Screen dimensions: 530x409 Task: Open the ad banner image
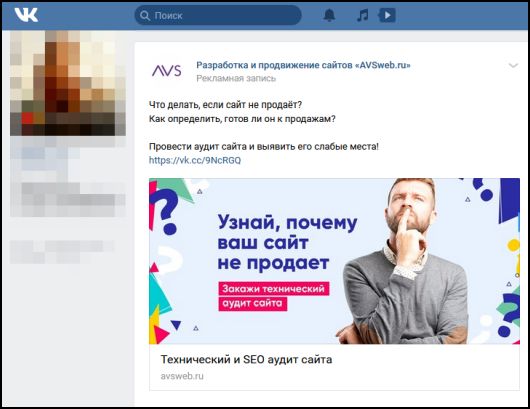(334, 261)
